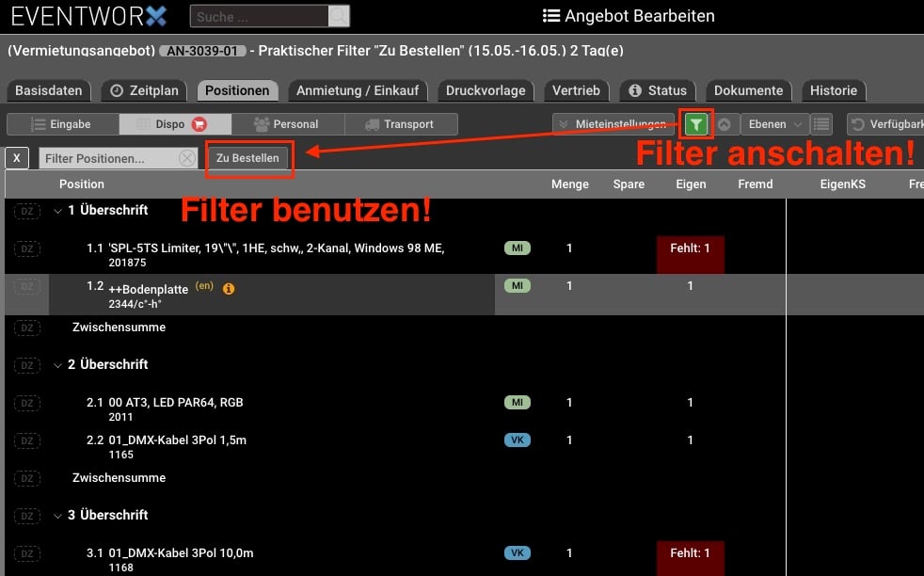Image resolution: width=924 pixels, height=576 pixels.
Task: Click the DZ marker beside 2 Überschrift
Action: tap(27, 365)
